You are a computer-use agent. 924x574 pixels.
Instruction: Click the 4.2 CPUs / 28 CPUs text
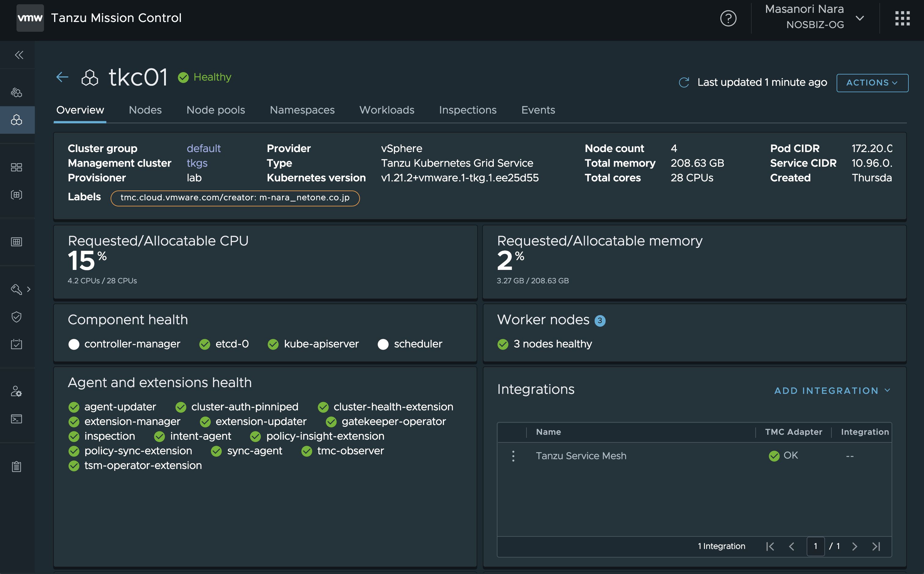click(102, 281)
